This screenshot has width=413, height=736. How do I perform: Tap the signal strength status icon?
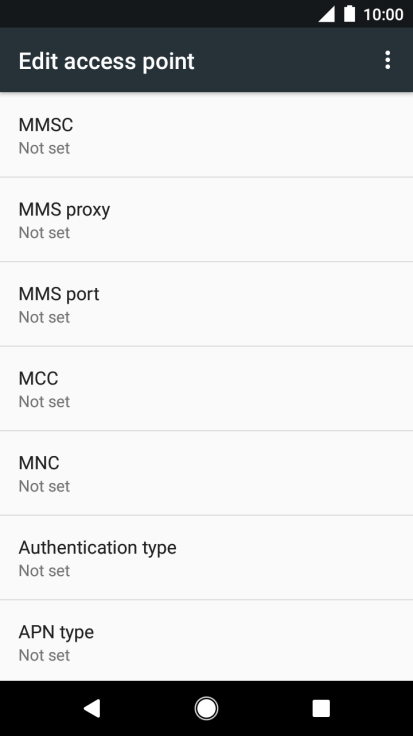point(327,14)
